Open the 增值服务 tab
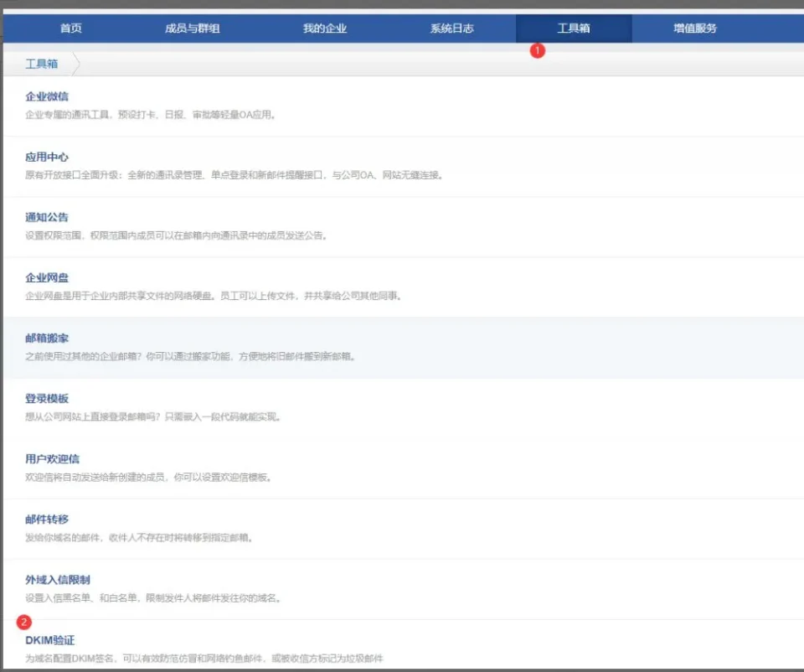 pos(695,28)
